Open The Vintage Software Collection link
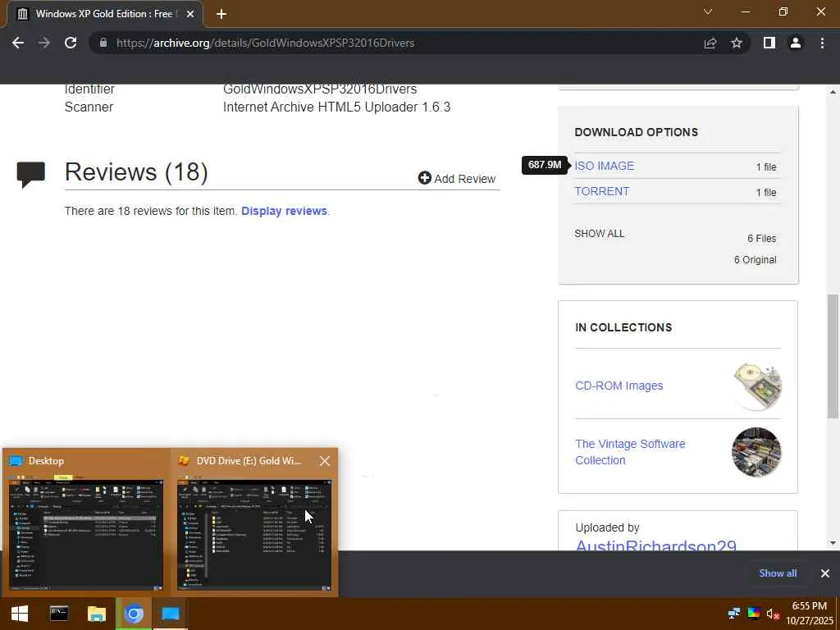The image size is (840, 630). click(630, 452)
